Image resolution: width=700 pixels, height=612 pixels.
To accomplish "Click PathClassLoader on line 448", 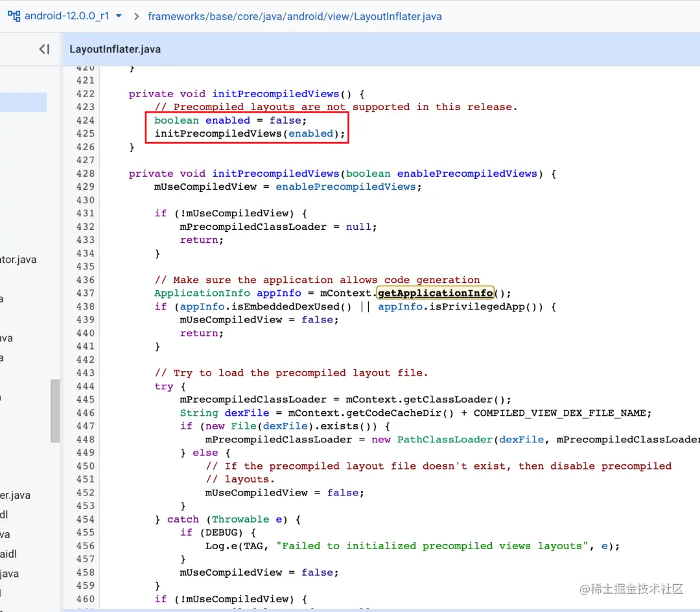I will click(445, 439).
